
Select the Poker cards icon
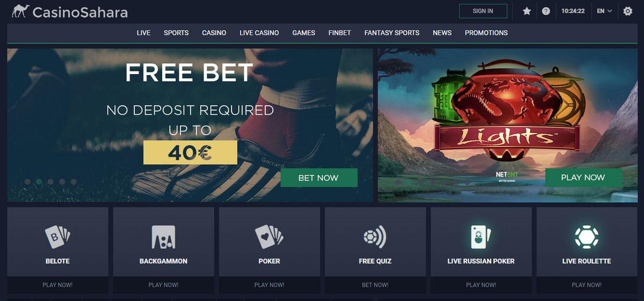(x=269, y=237)
